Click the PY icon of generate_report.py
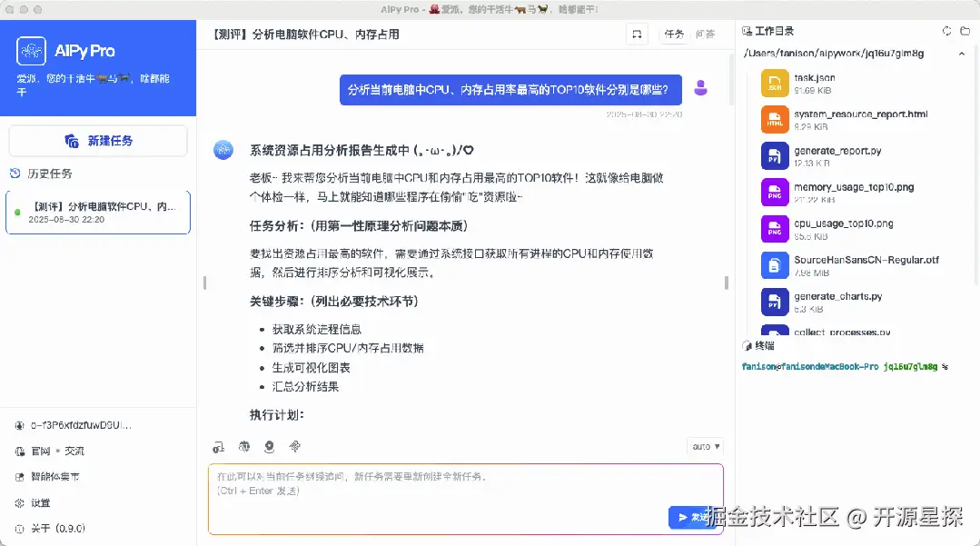The image size is (980, 546). tap(775, 155)
